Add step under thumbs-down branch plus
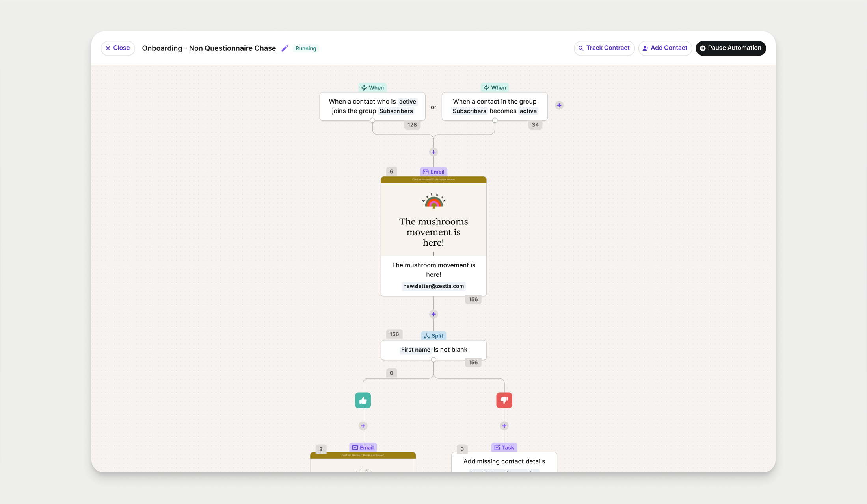This screenshot has height=504, width=867. [504, 426]
